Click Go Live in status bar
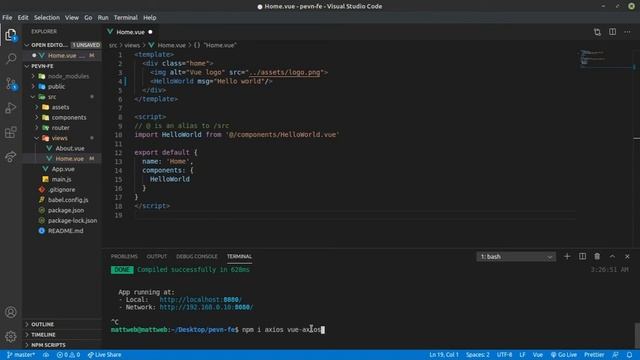 point(564,355)
